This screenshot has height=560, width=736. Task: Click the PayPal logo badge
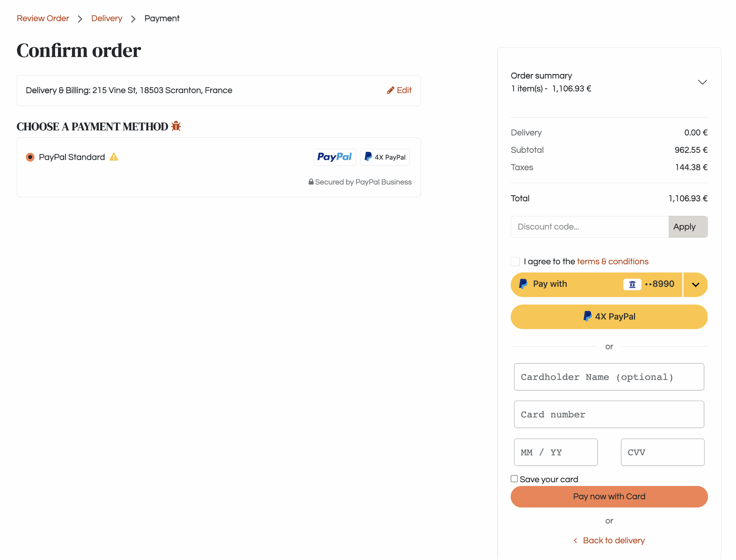pos(334,157)
